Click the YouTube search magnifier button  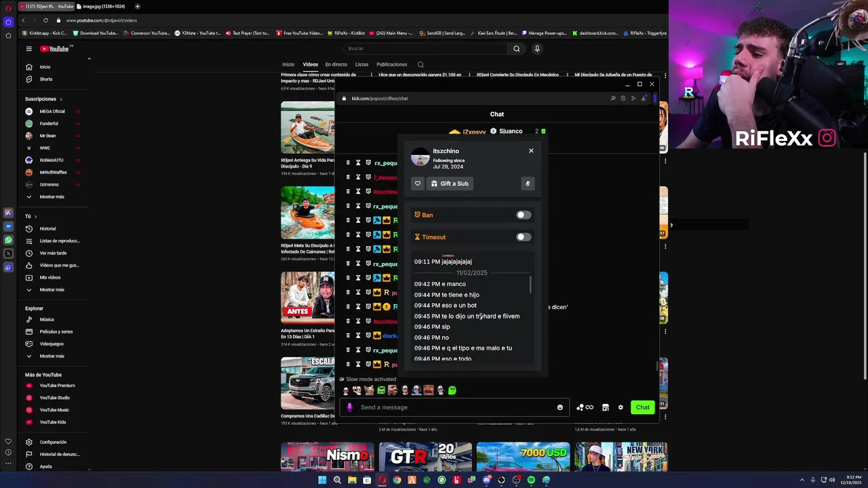pyautogui.click(x=517, y=49)
